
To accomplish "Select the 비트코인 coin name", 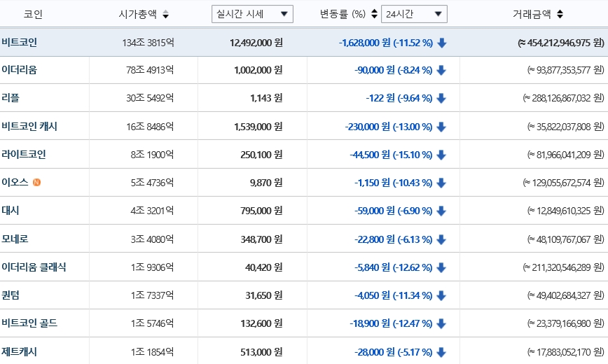I will click(x=20, y=42).
